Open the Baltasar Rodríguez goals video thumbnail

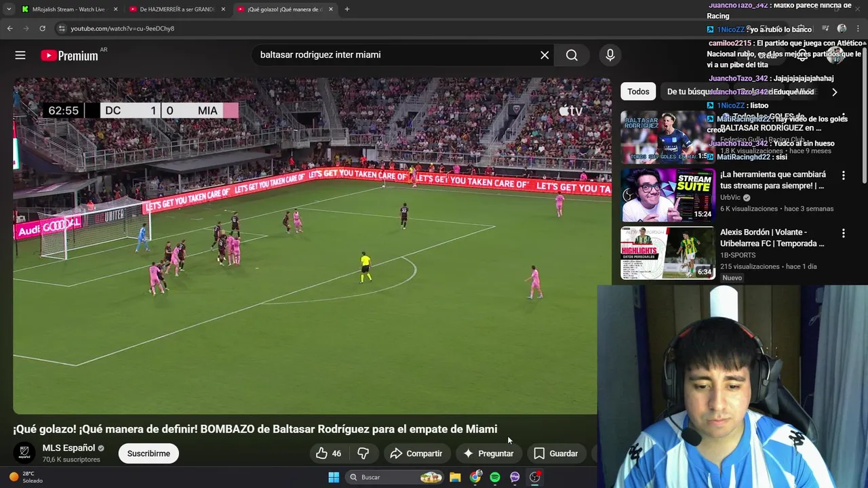pyautogui.click(x=667, y=137)
